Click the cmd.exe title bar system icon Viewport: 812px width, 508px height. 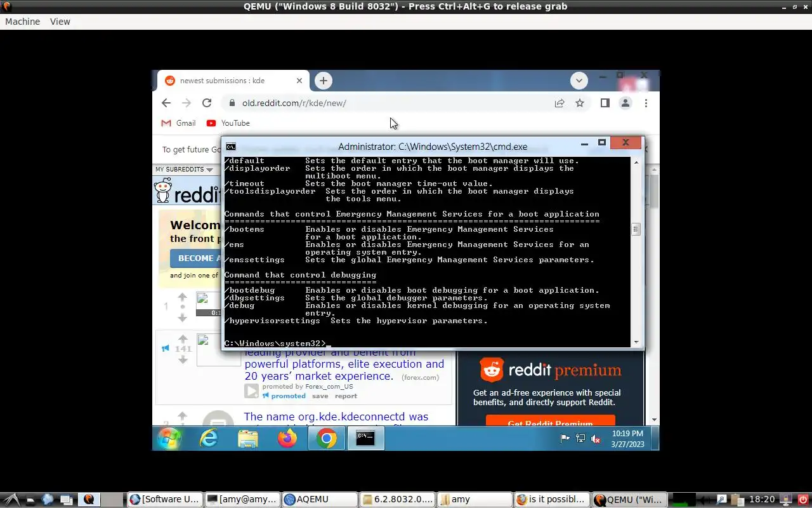231,146
